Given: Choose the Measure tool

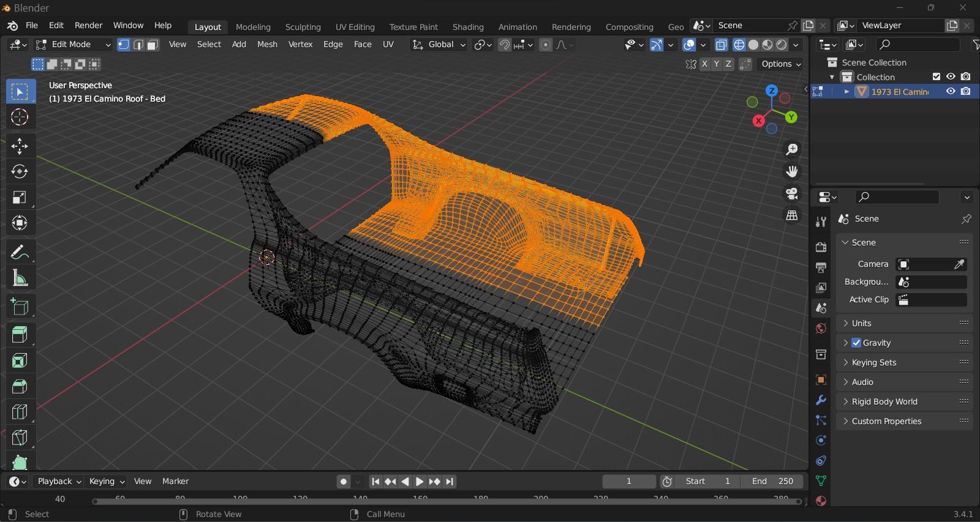Looking at the screenshot, I should [20, 278].
